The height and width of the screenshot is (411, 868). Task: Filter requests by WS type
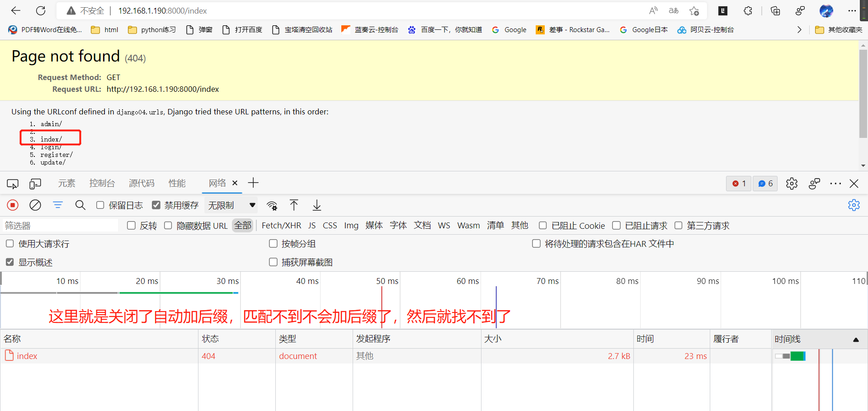[x=444, y=226]
